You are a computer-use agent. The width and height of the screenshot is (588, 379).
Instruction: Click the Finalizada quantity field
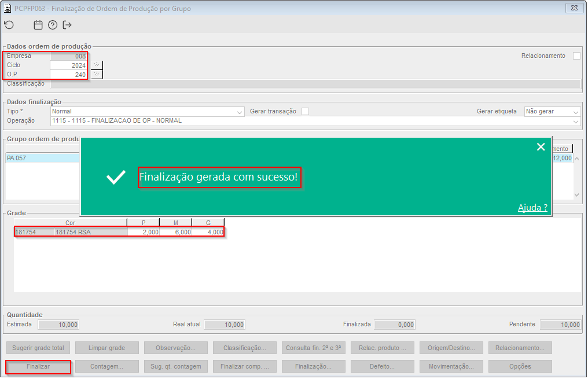click(x=395, y=325)
